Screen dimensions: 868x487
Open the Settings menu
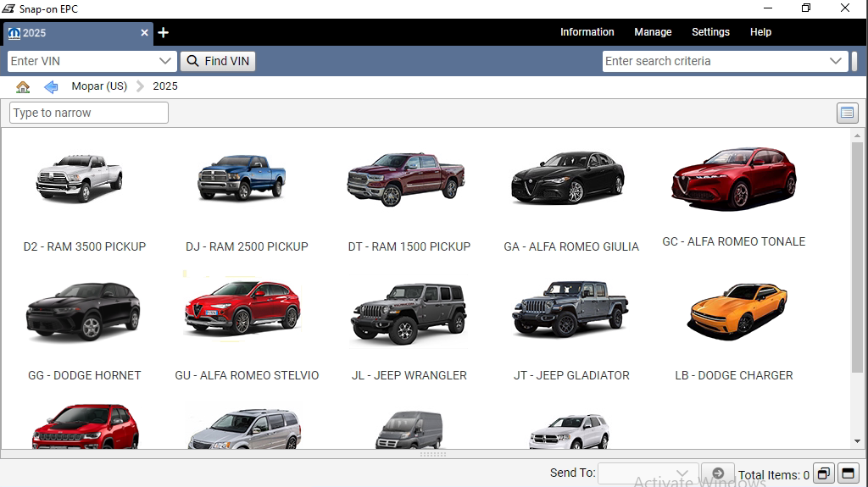click(710, 32)
